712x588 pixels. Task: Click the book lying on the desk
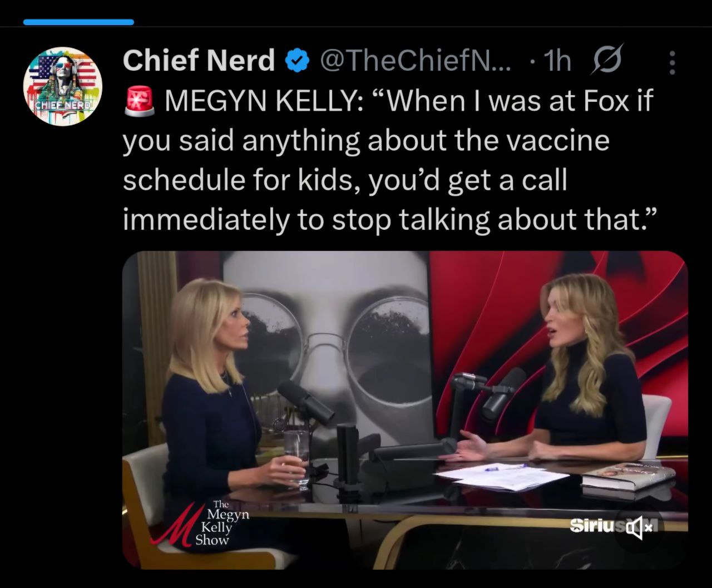coord(629,475)
